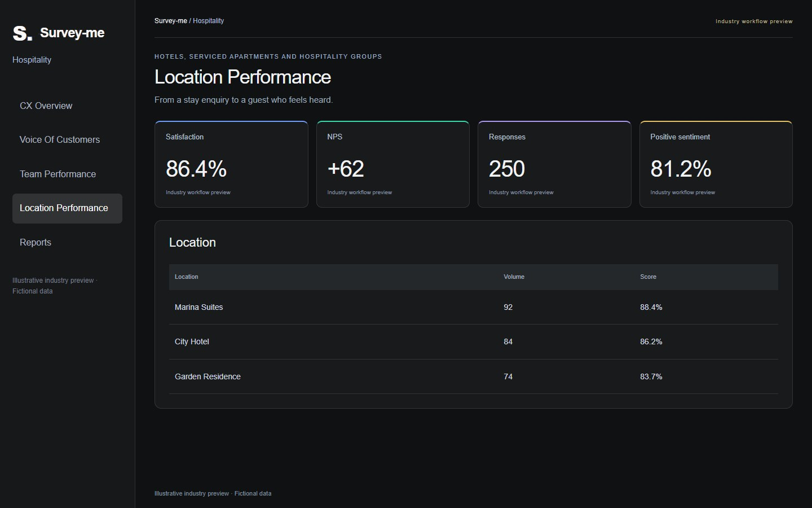
Task: Click the Survey-me brand name in sidebar
Action: [72, 33]
